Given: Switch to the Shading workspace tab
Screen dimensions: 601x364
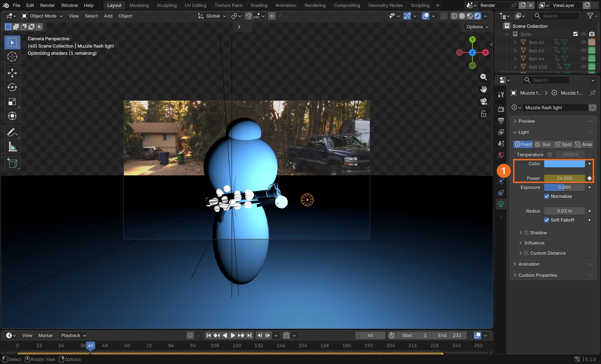Looking at the screenshot, I should 259,5.
